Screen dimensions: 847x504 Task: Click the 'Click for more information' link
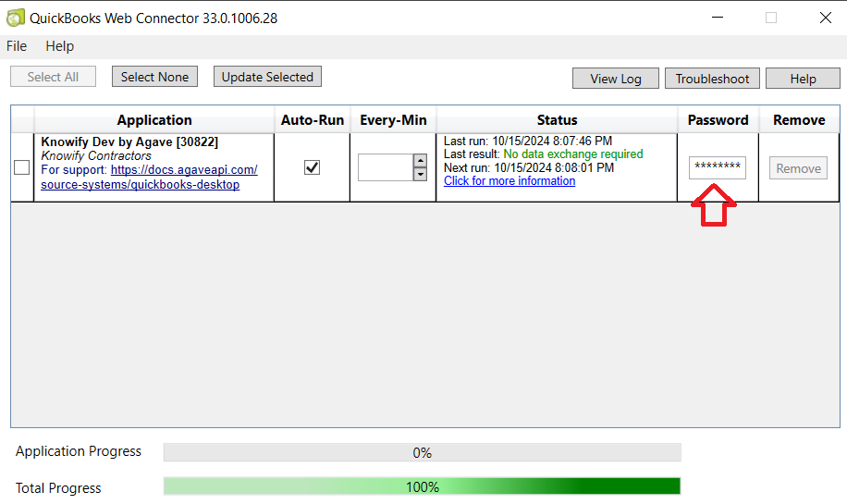(x=509, y=181)
